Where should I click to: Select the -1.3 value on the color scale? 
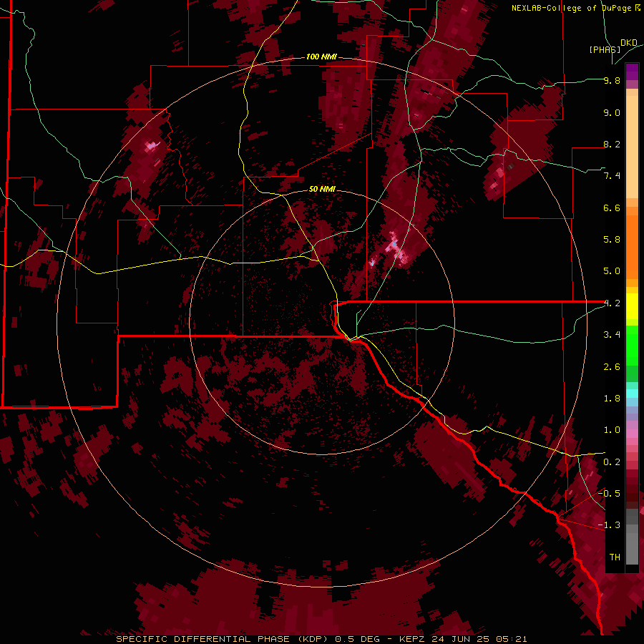coord(610,525)
